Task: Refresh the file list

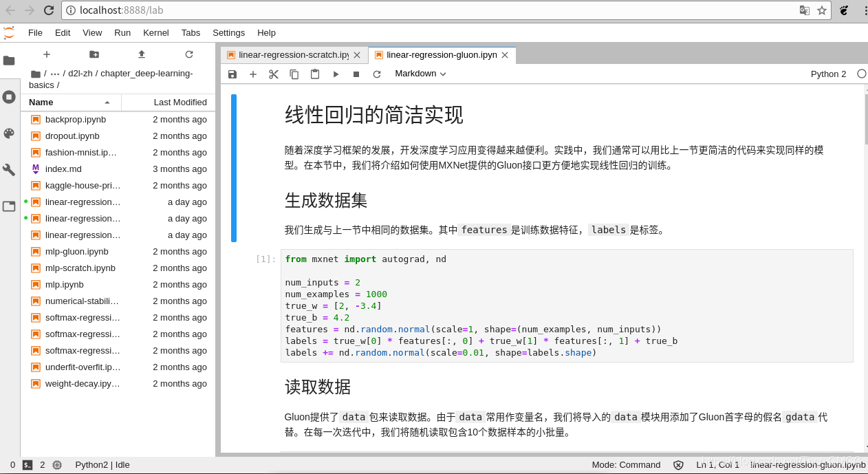Action: click(x=189, y=54)
